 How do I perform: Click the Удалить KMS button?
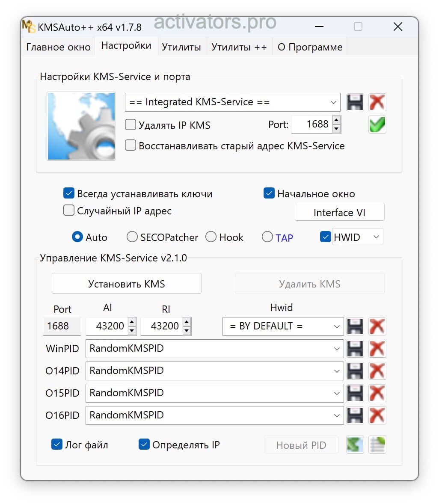(x=309, y=284)
